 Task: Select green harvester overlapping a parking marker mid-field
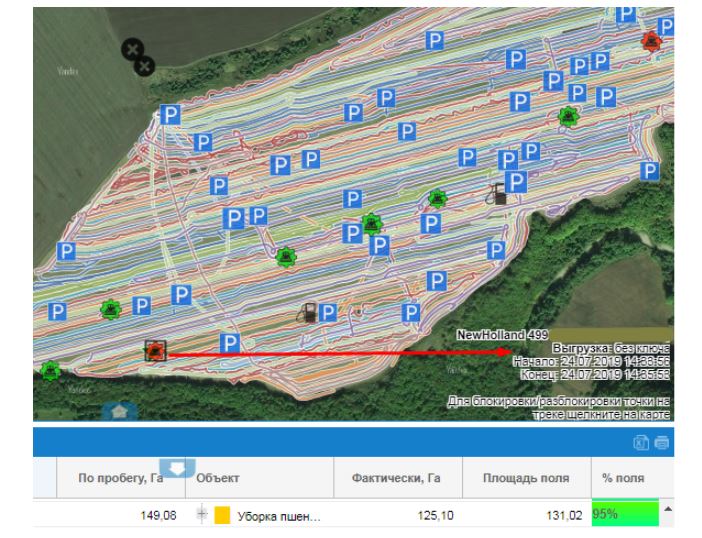(x=372, y=224)
